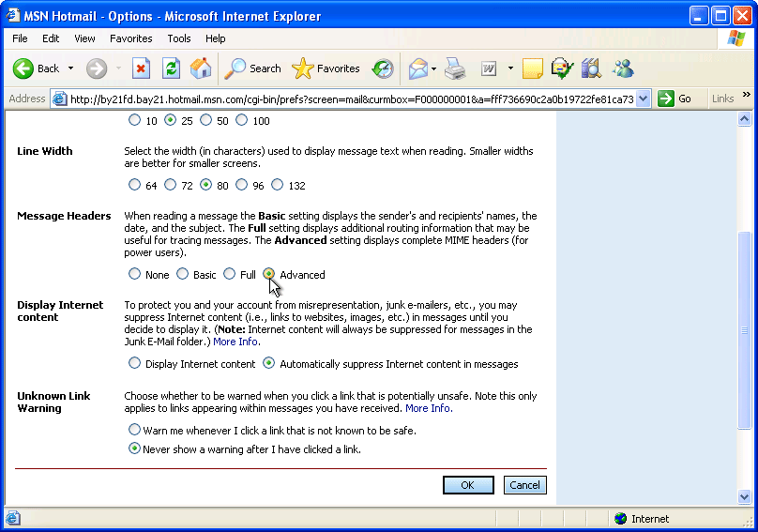Go to the Home page icon
The width and height of the screenshot is (758, 532).
(x=200, y=68)
